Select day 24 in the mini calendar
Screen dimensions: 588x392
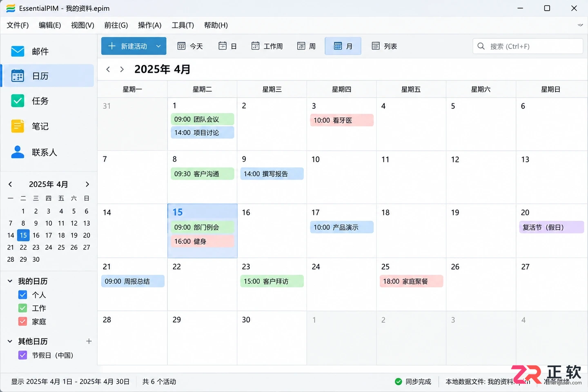click(x=49, y=247)
